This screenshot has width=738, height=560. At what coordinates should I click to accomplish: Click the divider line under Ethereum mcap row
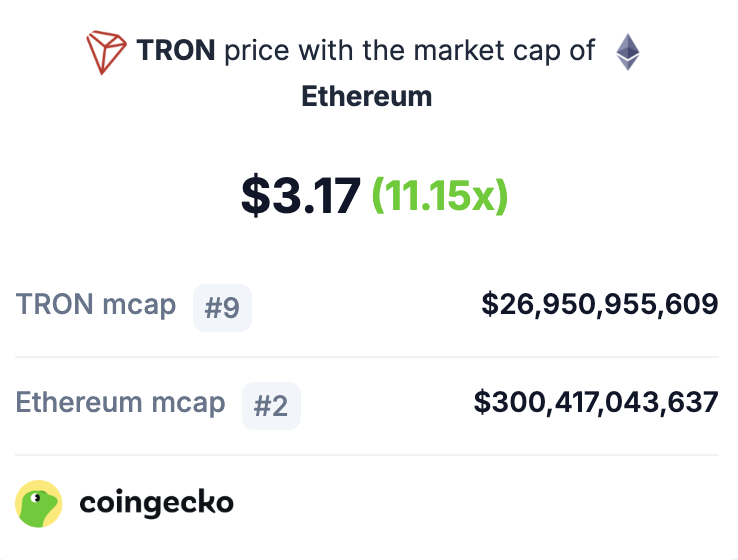point(367,455)
